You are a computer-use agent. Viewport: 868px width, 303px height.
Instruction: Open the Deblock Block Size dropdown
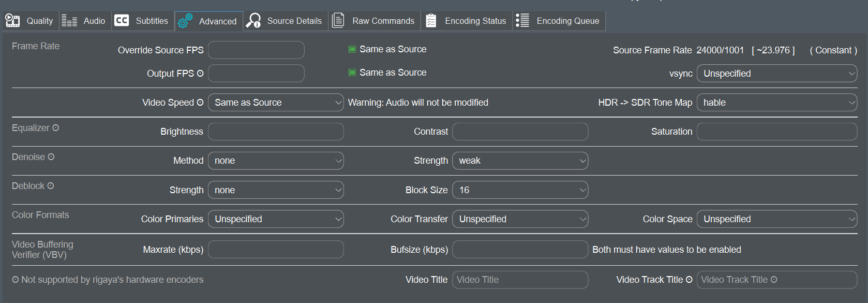point(520,190)
